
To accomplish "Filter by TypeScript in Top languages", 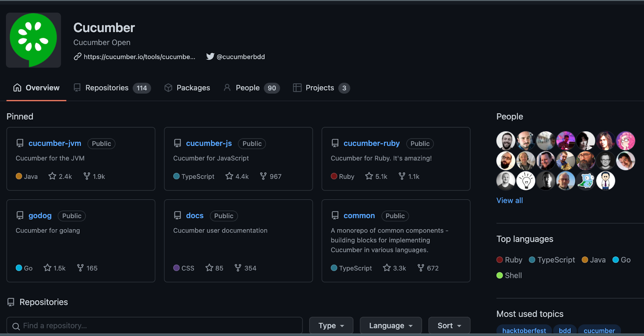I will [552, 260].
